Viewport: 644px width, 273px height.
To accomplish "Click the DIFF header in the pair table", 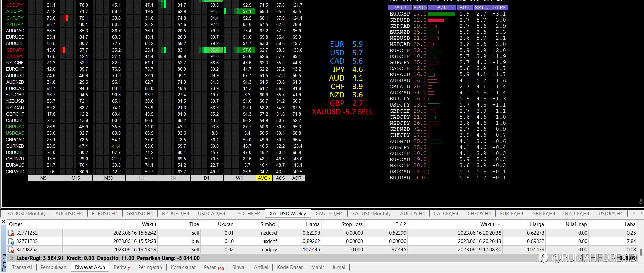I will coord(499,8).
